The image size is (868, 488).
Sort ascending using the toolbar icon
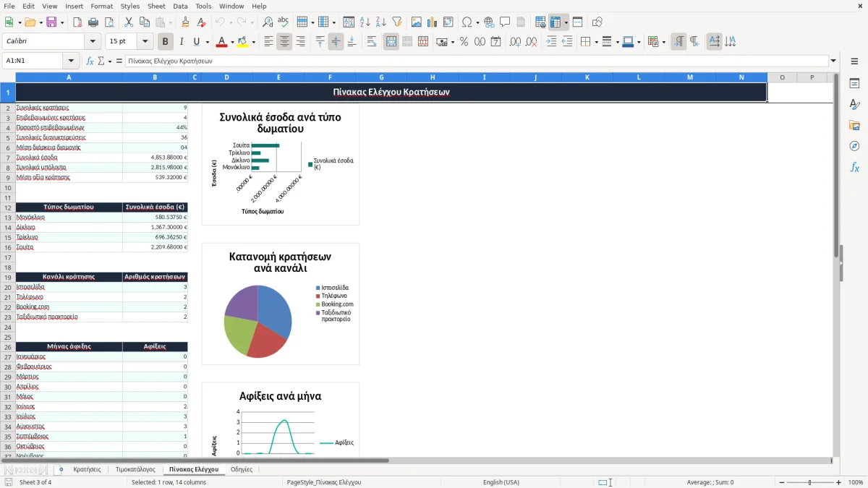click(x=365, y=22)
